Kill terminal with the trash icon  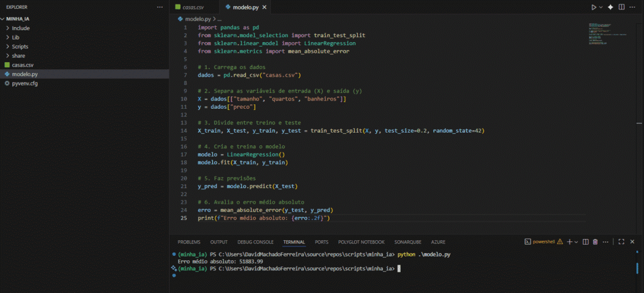(595, 241)
